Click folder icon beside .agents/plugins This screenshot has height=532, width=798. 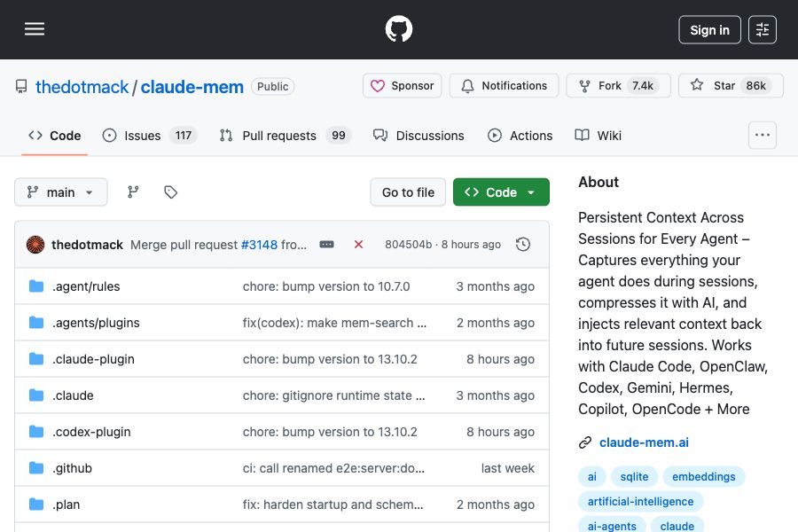pos(36,322)
